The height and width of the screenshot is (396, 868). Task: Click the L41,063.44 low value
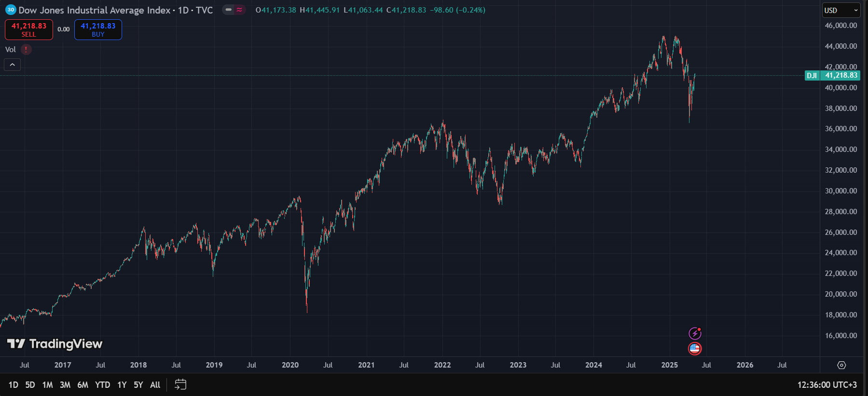pyautogui.click(x=363, y=10)
